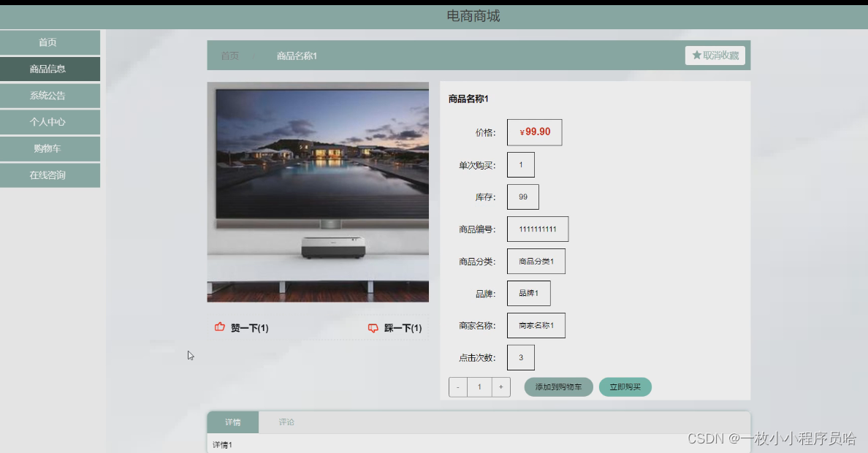Click the 商家名称1 value box
Screen dimensions: 868x453
click(536, 326)
